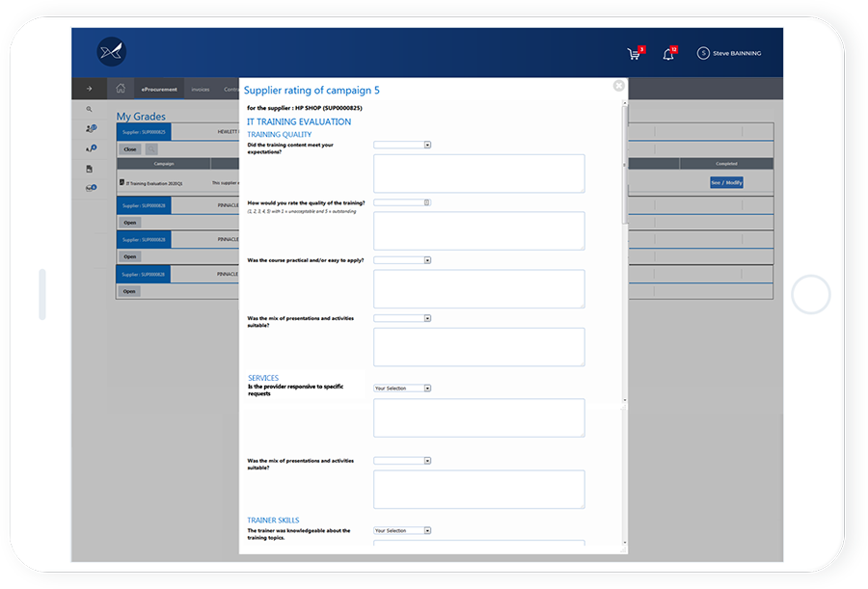Click the contacts icon with notification badge

click(90, 127)
